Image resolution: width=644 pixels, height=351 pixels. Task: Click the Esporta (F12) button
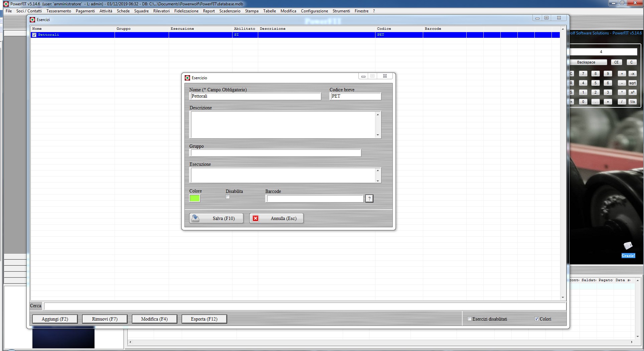click(204, 319)
